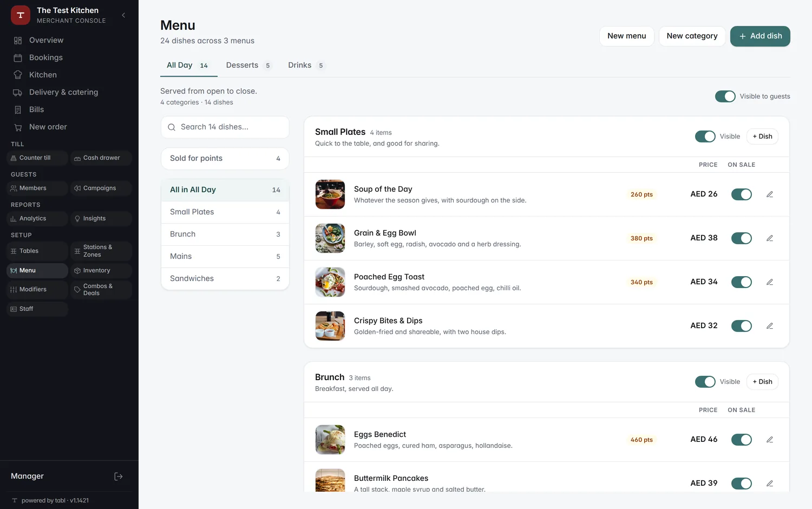Edit Eggs Benedict with pencil icon
This screenshot has height=509, width=812.
pos(770,440)
